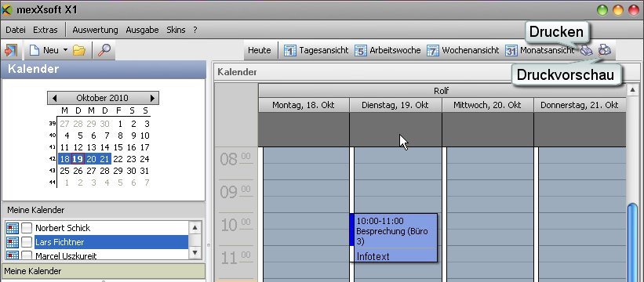Viewport: 644px width, 282px height.
Task: Select the Besprechung (Büro 3) appointment
Action: [394, 237]
